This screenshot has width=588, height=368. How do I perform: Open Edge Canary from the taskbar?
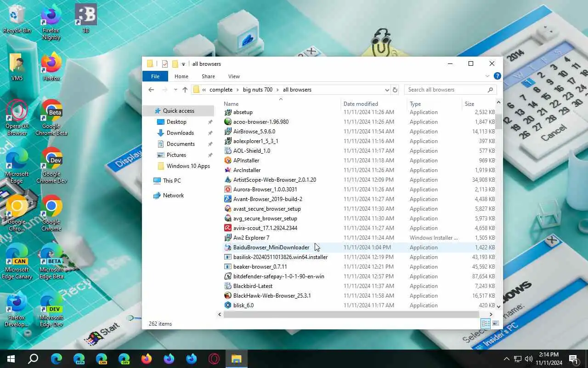102,359
